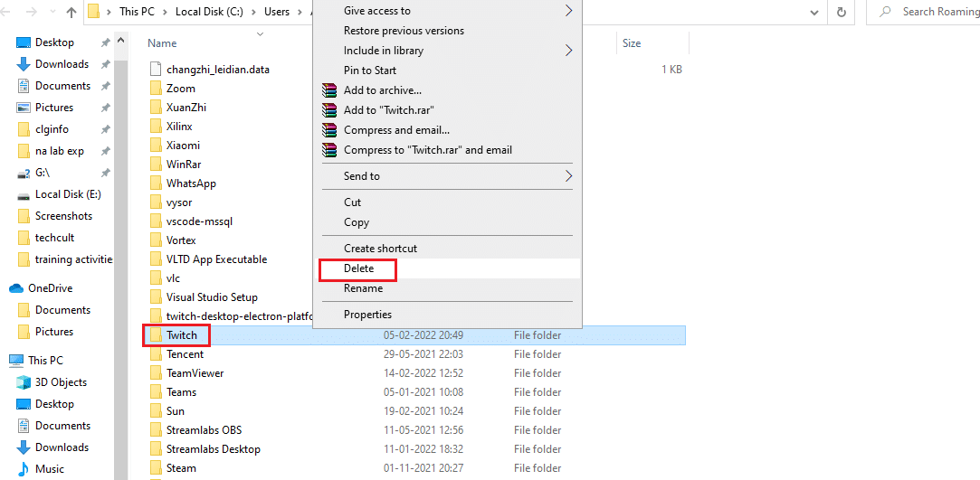Click the Local Disk (C:) breadcrumb

[215, 12]
